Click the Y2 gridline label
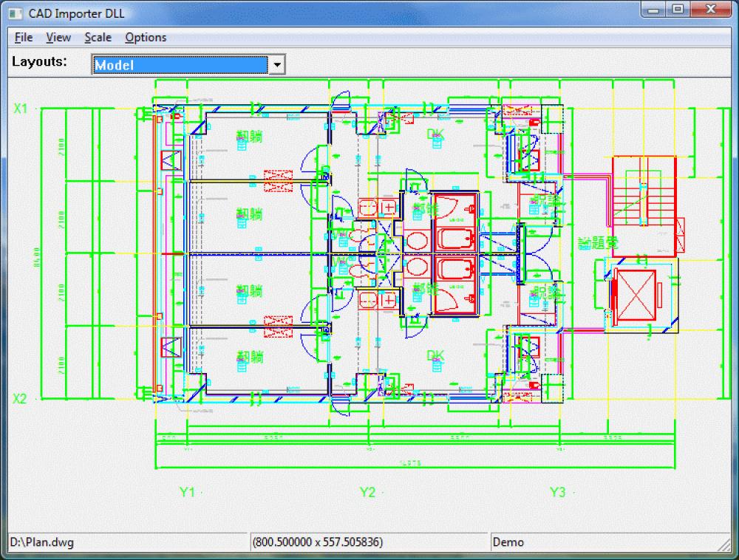Image resolution: width=739 pixels, height=560 pixels. point(367,491)
